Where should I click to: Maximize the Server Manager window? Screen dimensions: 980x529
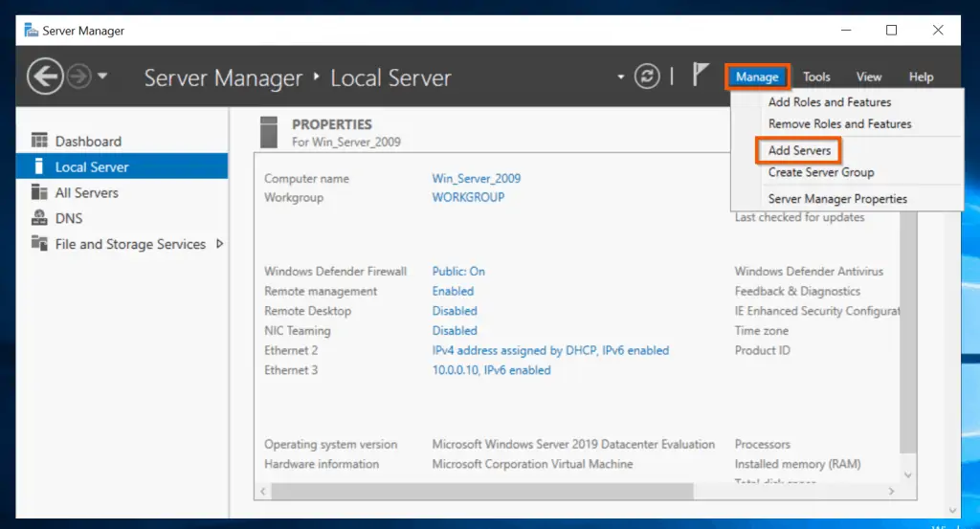pos(891,30)
